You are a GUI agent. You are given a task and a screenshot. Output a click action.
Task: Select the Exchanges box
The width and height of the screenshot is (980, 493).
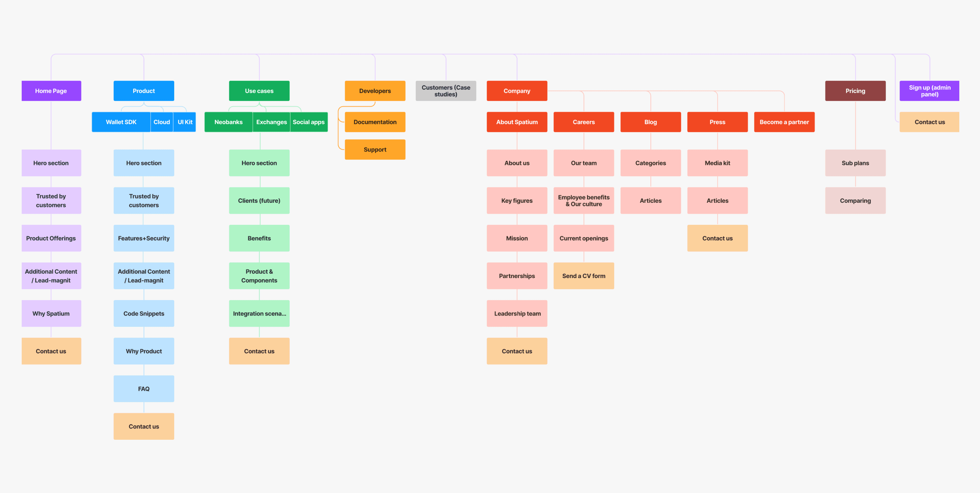(x=272, y=122)
